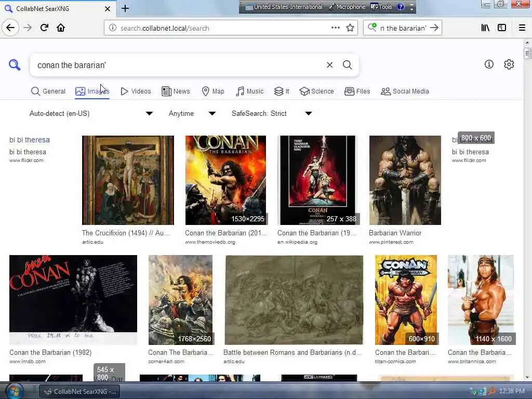Open the 1140 x 1600 Britannica Conan thumbnail
Screen dimensions: 532x399
tap(481, 300)
